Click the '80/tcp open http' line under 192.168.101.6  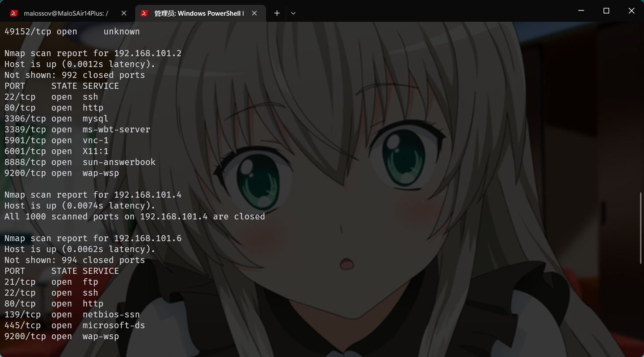coord(54,303)
